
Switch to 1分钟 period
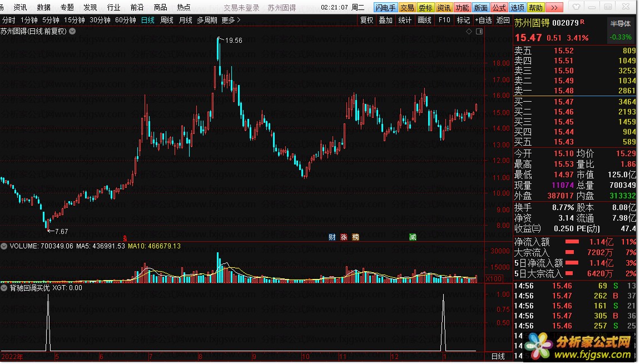(29, 20)
